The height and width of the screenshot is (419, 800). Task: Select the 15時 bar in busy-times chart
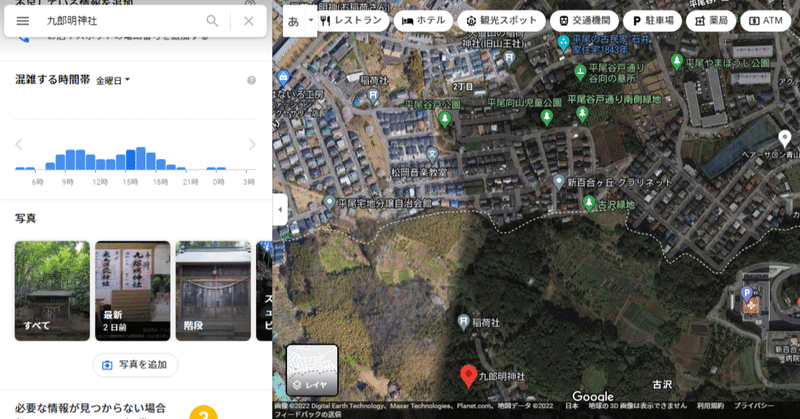click(131, 160)
